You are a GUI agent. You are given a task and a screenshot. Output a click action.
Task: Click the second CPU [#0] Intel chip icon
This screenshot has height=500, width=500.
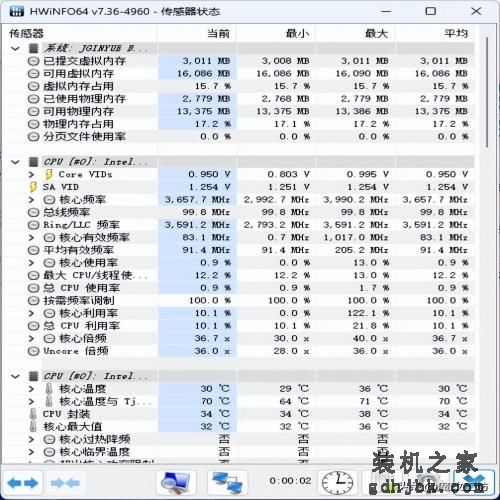(x=33, y=376)
